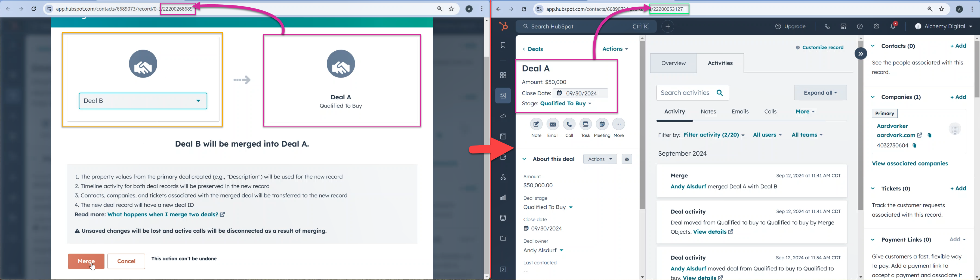Open the Calls activity tab

click(771, 112)
